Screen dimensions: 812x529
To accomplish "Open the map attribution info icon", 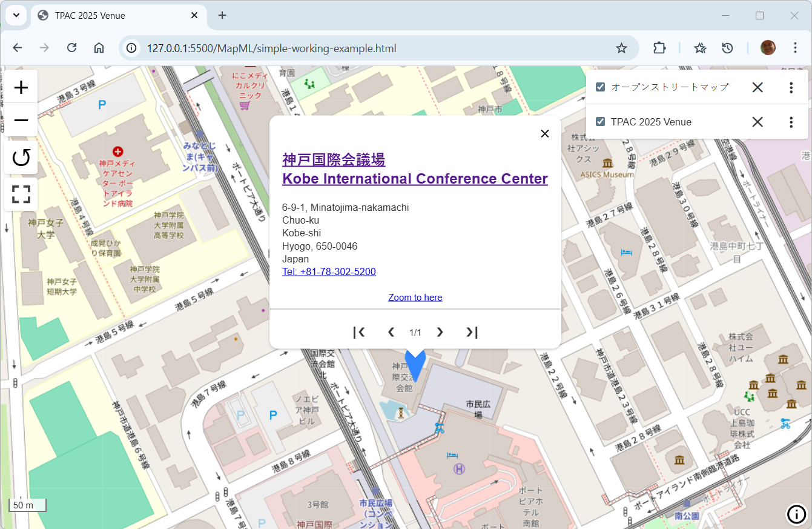I will click(796, 514).
